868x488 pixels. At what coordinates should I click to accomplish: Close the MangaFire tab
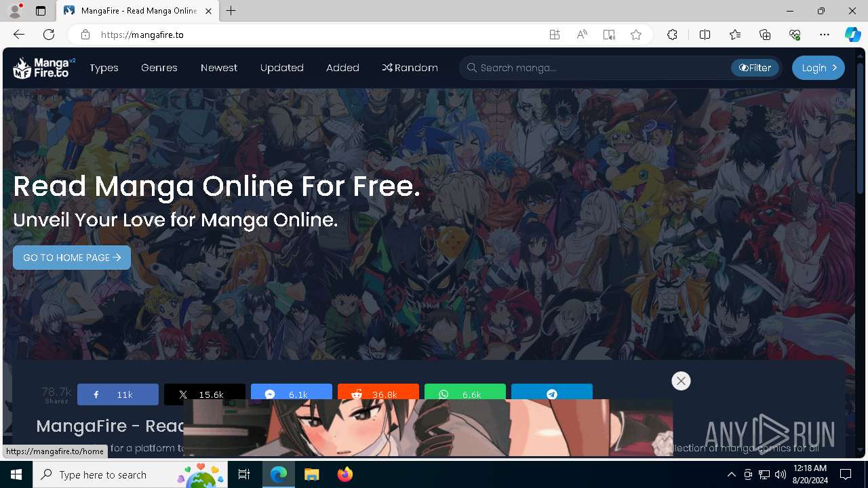click(208, 11)
